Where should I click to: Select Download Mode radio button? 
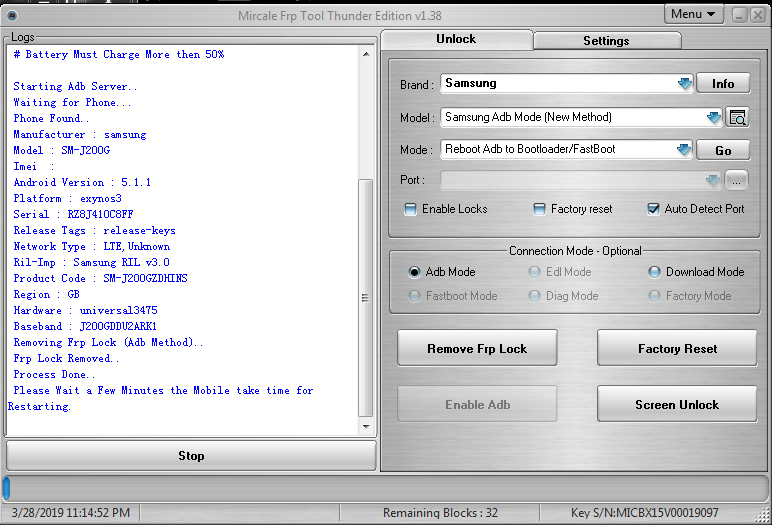pyautogui.click(x=654, y=272)
